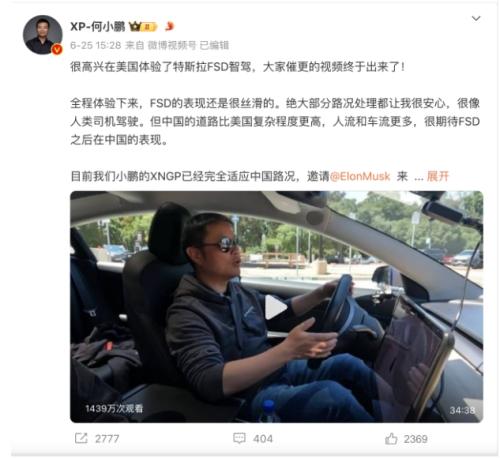Open the @ElonMusk mention link
This screenshot has width=500, height=458.
point(360,176)
